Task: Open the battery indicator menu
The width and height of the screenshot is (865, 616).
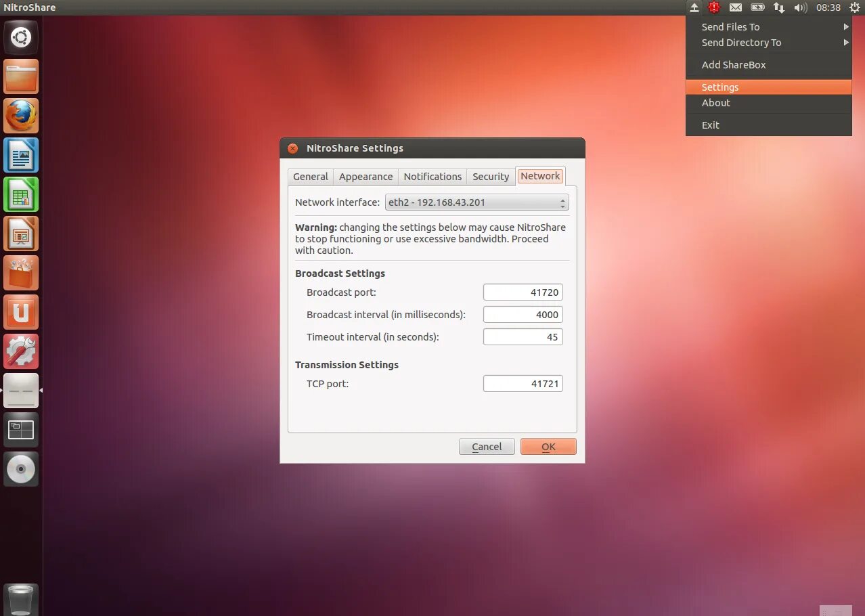Action: [757, 7]
